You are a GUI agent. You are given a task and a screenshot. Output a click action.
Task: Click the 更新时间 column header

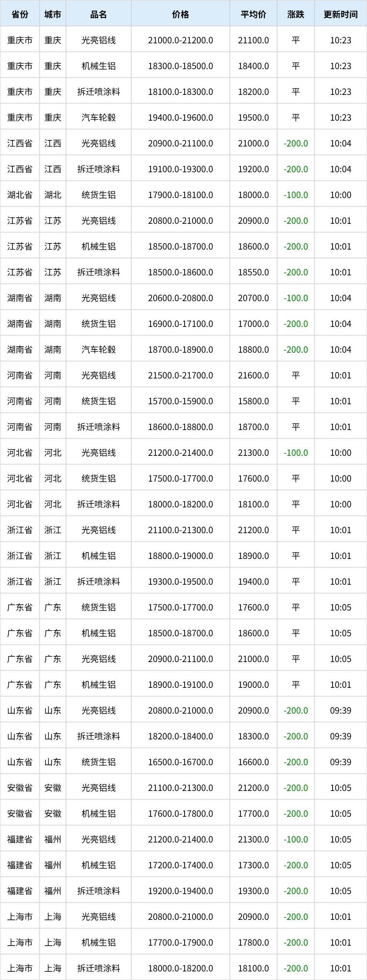[340, 14]
